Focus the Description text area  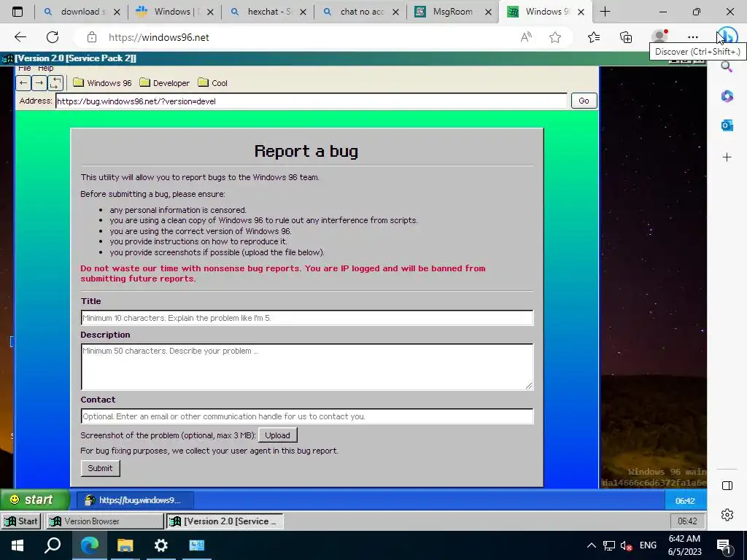307,367
